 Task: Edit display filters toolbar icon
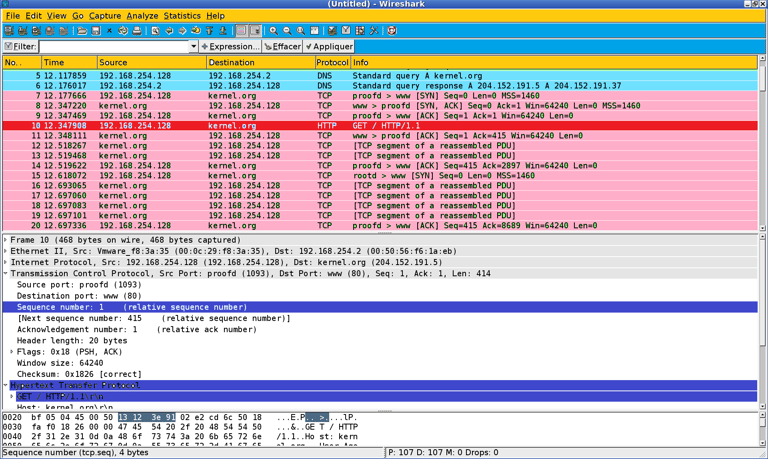click(x=346, y=31)
